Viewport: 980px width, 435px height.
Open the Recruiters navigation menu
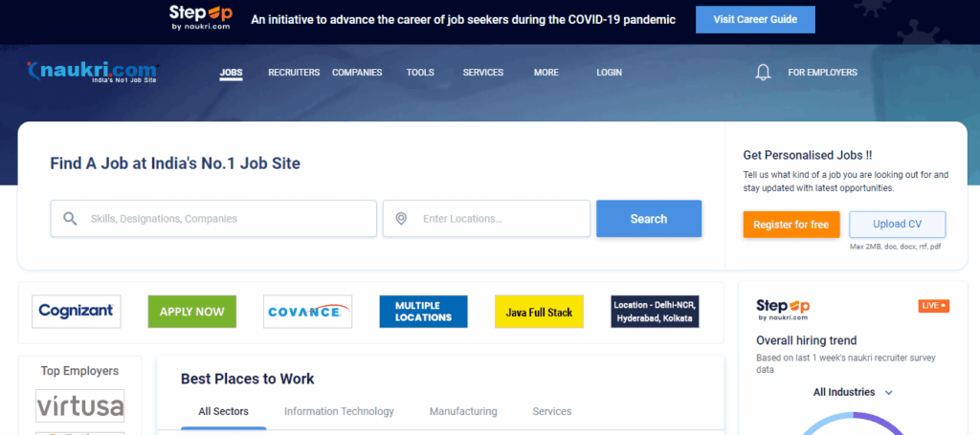294,73
